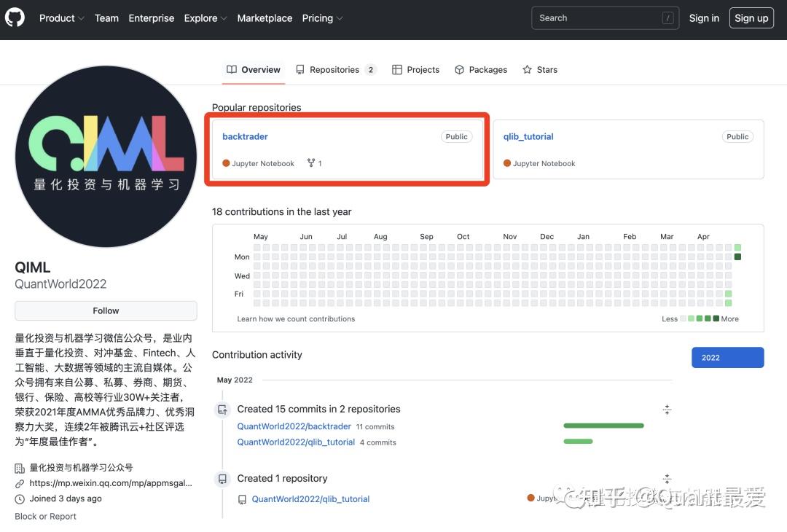Screen dimensions: 787x532
Task: Open the Block or Report link
Action: [x=45, y=516]
